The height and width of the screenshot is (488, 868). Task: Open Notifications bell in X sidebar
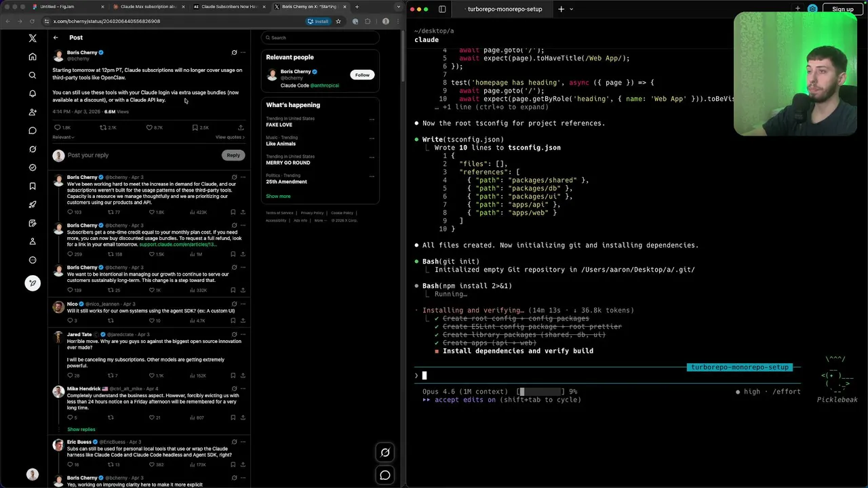(33, 94)
